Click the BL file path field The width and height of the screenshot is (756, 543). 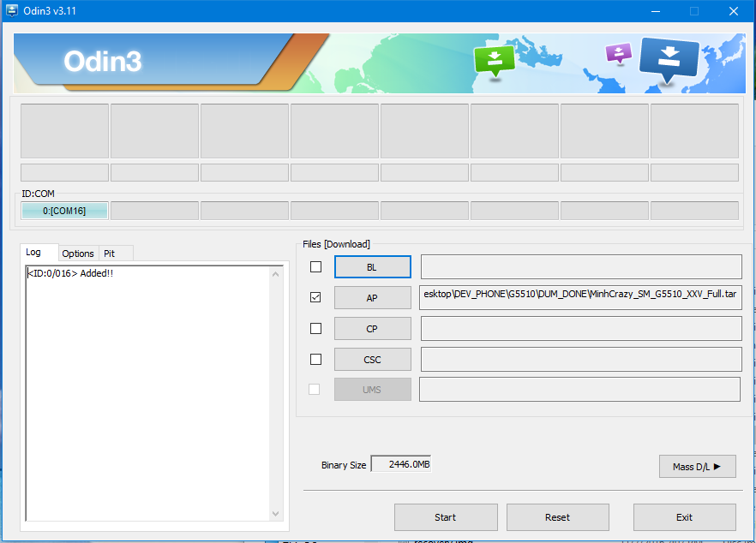(x=581, y=267)
